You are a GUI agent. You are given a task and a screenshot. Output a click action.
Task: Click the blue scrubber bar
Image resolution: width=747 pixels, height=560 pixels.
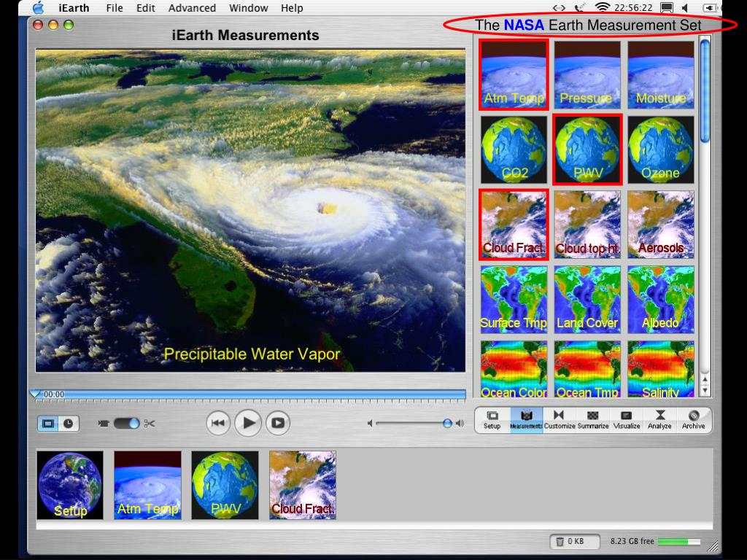click(x=248, y=394)
